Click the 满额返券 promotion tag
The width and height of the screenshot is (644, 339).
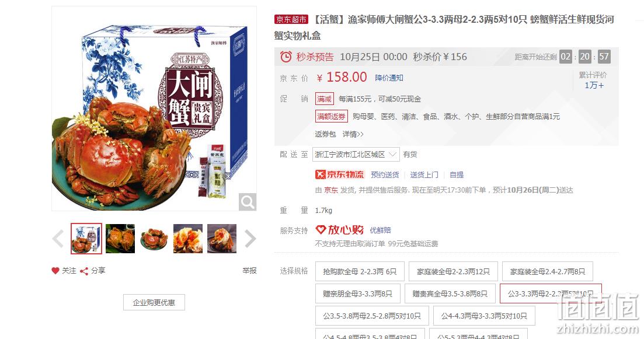[332, 117]
